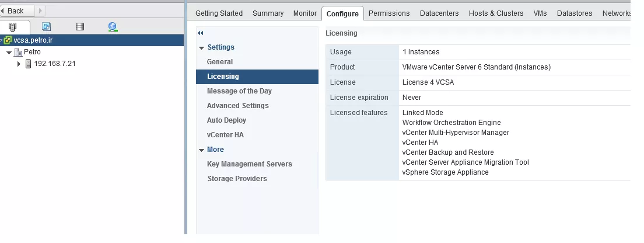644x243 pixels.
Task: Click the '1 Instances' value
Action: pos(421,52)
